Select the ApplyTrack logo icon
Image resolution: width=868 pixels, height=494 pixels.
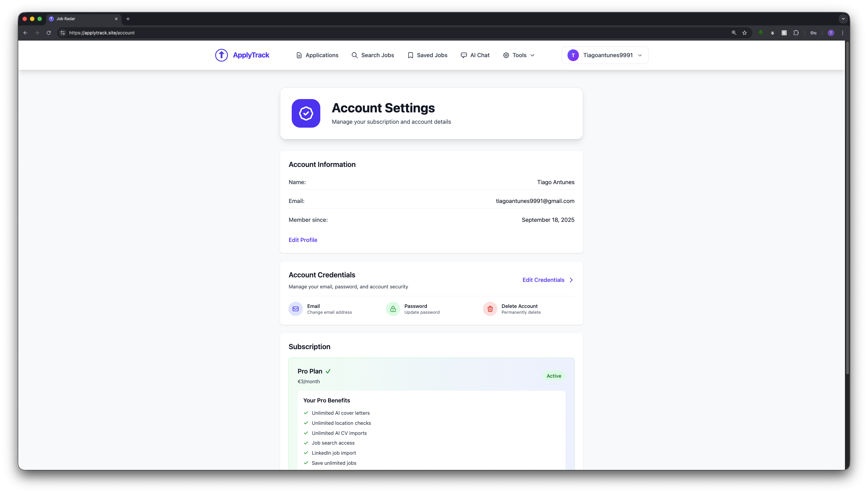(221, 55)
